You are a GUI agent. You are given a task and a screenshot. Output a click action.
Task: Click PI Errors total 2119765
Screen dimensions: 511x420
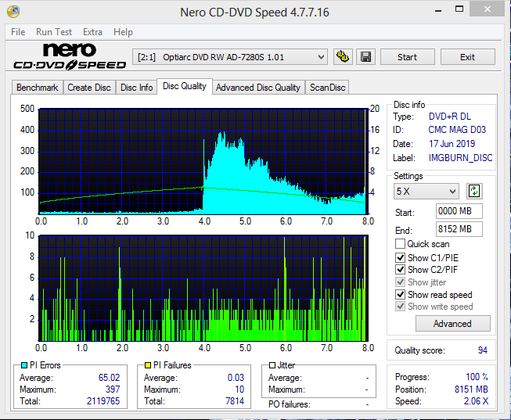103,401
